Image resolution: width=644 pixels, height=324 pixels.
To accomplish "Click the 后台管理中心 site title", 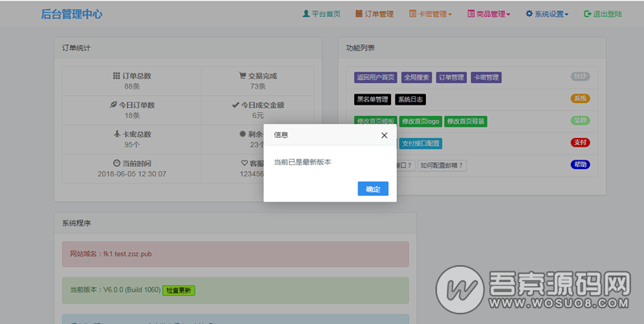I will [72, 14].
